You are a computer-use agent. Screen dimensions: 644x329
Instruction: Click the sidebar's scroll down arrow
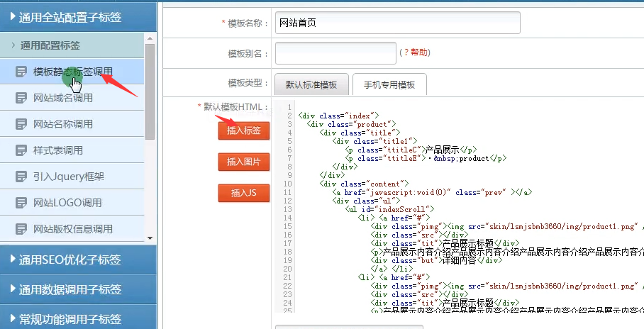(150, 238)
